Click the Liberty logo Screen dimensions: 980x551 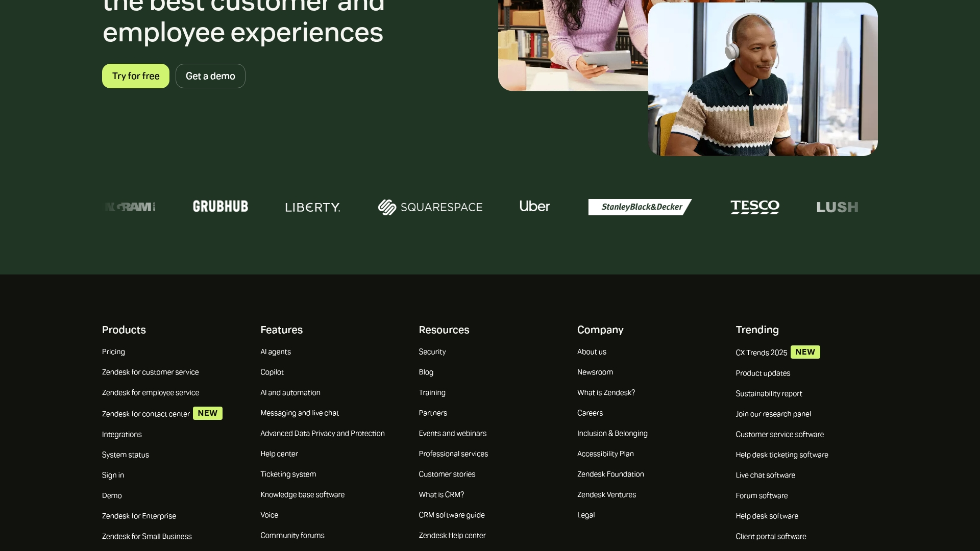pyautogui.click(x=312, y=207)
